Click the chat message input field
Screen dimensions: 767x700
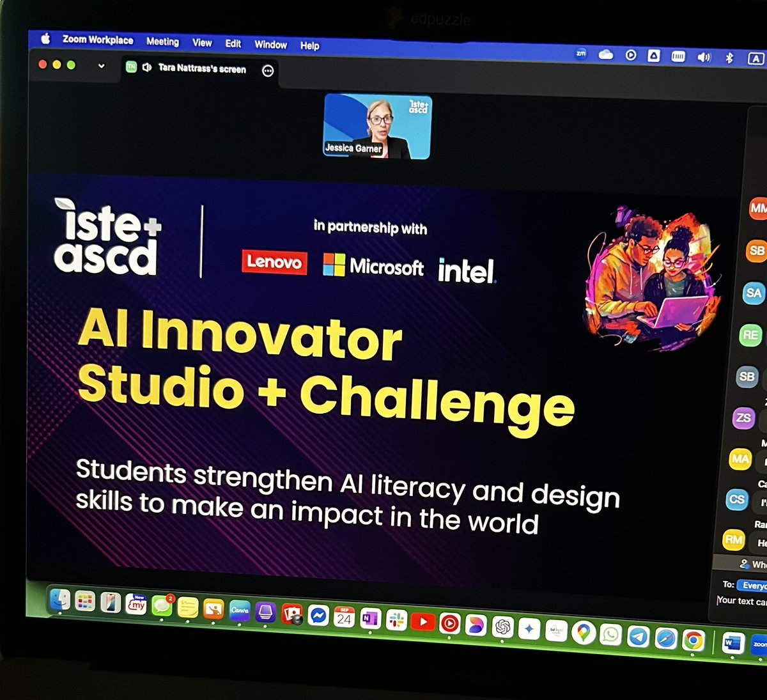(741, 601)
